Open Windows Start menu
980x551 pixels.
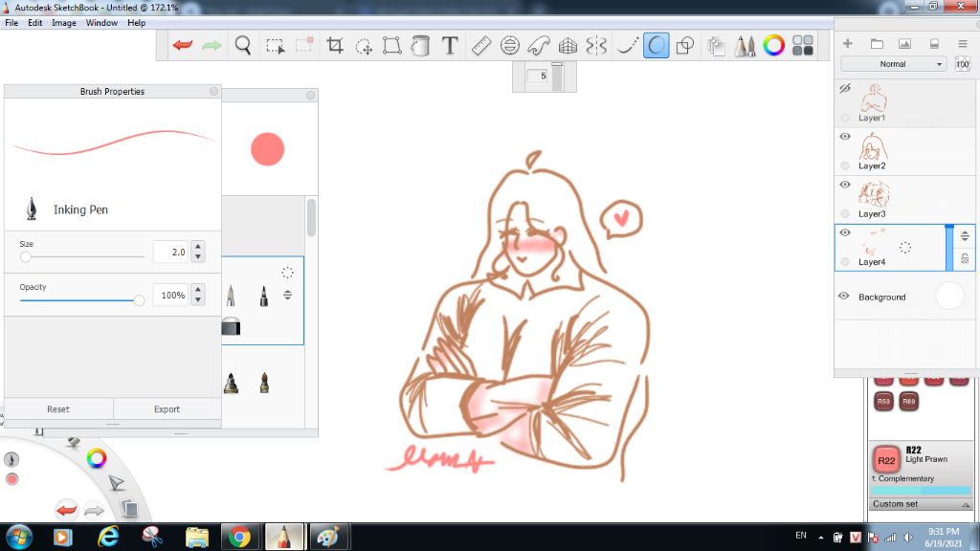tap(19, 537)
